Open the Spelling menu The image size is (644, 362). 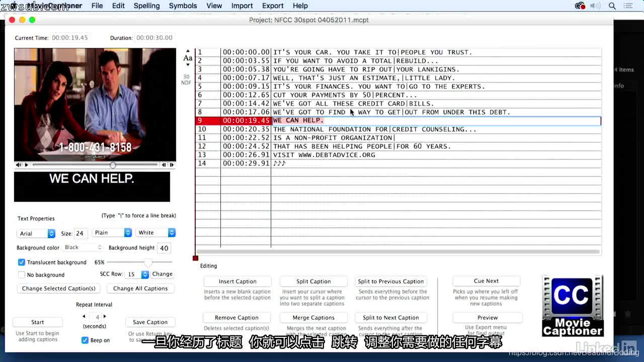[146, 6]
